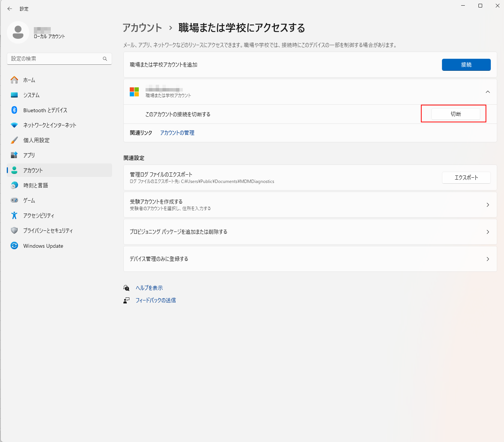Open プロビジョニング パッケージ chevron arrow
This screenshot has width=504, height=442.
click(x=487, y=232)
